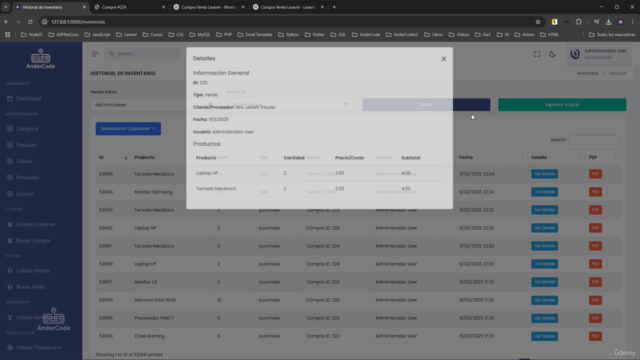Click Ver Detalle for row 53664
640x360 pixels.
click(544, 192)
